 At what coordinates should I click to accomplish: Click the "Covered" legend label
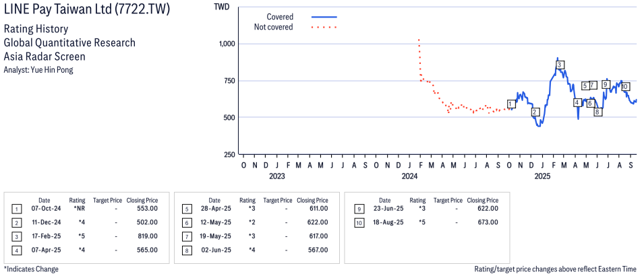280,17
